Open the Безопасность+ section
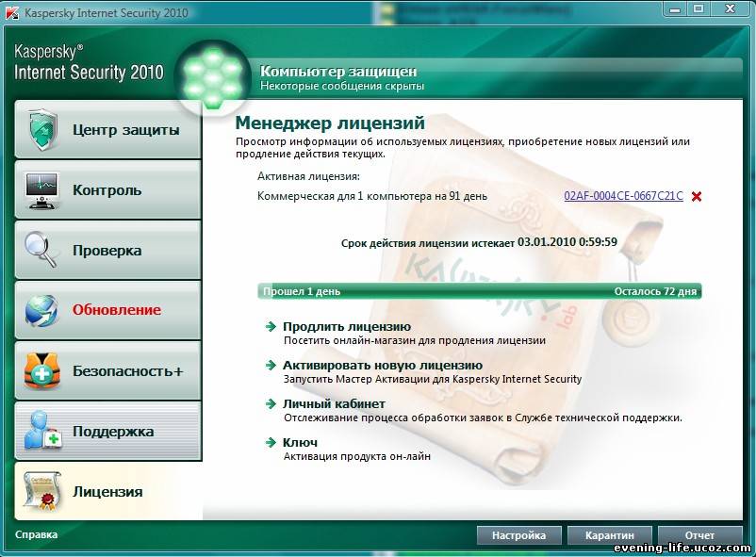This screenshot has width=756, height=557. coord(108,370)
